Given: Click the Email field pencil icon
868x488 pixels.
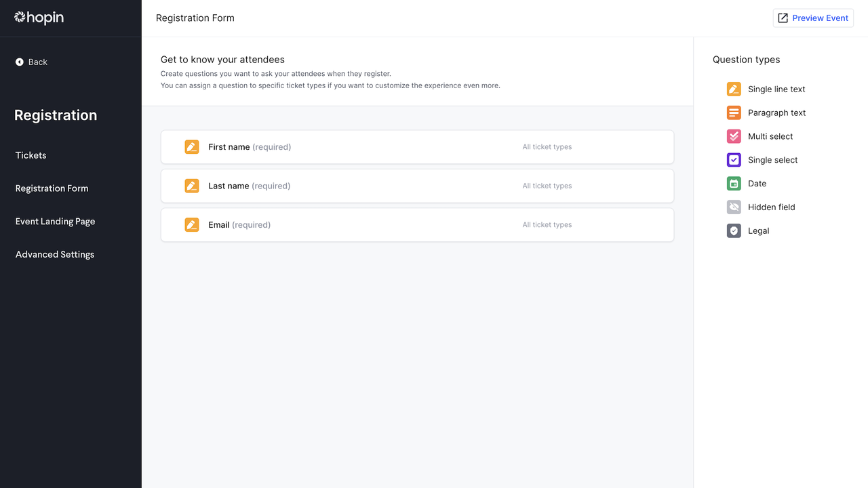Looking at the screenshot, I should [192, 225].
